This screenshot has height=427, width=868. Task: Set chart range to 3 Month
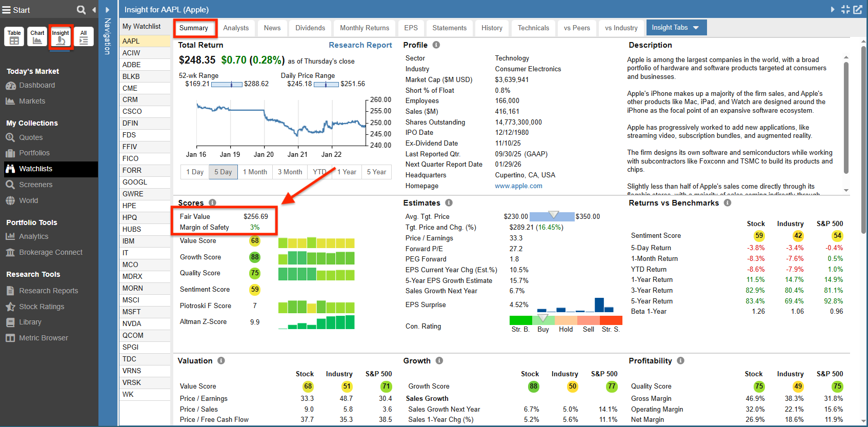[x=290, y=172]
